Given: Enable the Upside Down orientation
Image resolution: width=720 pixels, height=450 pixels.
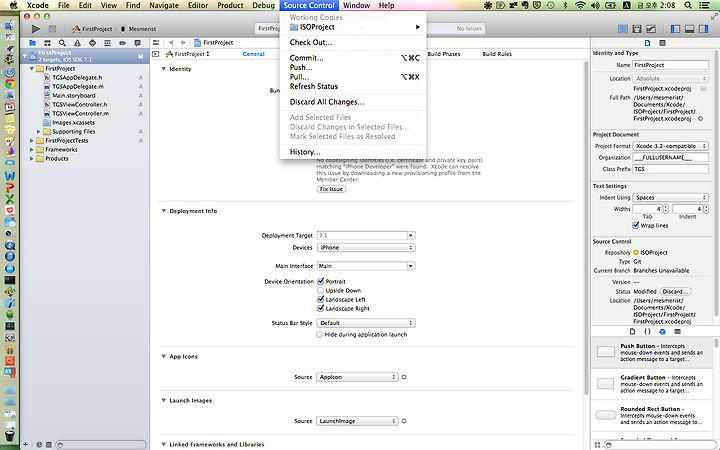Looking at the screenshot, I should (321, 290).
